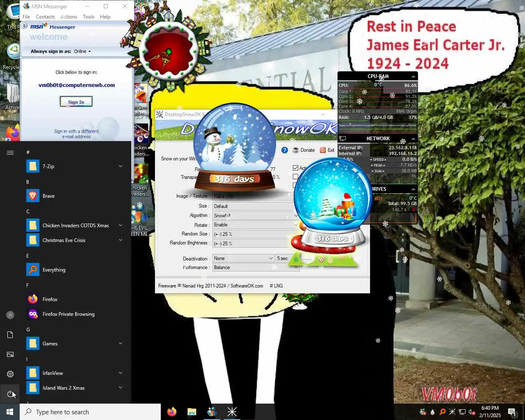This screenshot has height=420, width=525.
Task: Expand the Games folder chevron
Action: pos(121,343)
